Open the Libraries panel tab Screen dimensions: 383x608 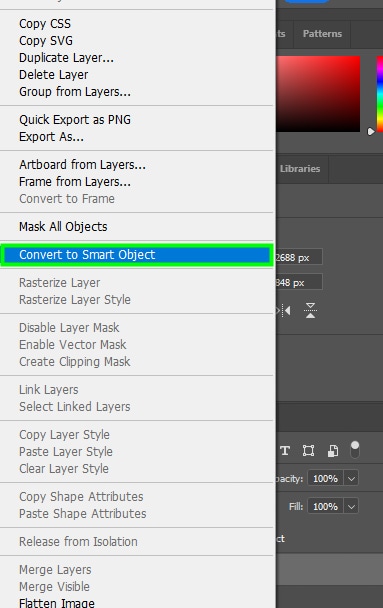pyautogui.click(x=300, y=169)
